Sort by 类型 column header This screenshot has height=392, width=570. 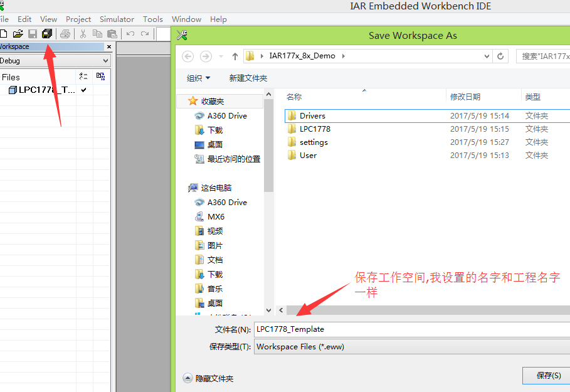(532, 97)
